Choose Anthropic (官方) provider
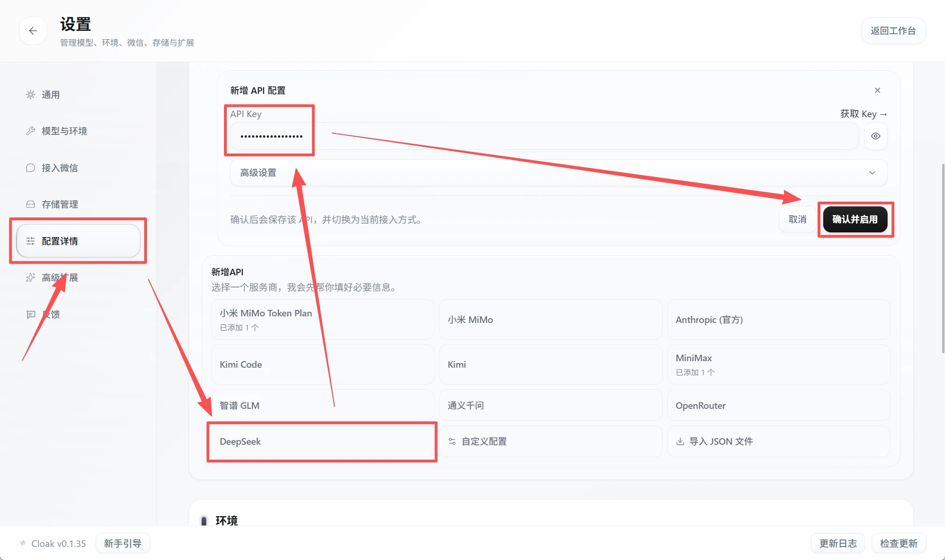The width and height of the screenshot is (945, 560). [778, 319]
